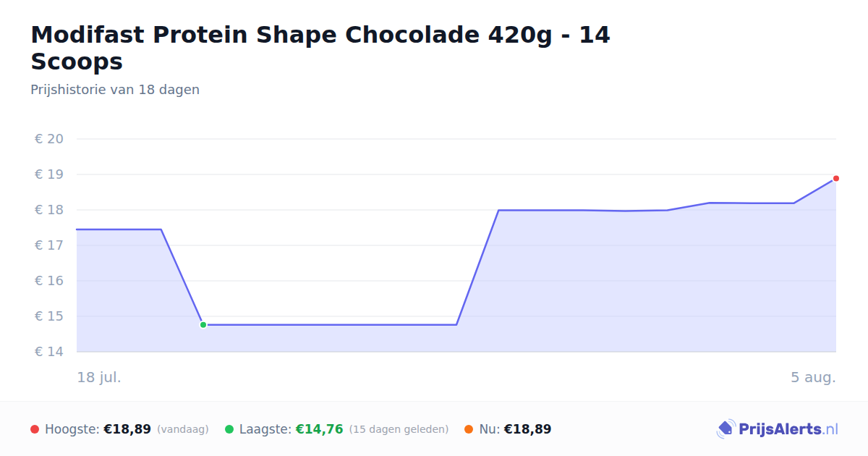
Task: Click the € 17 axis label
Action: (x=49, y=245)
